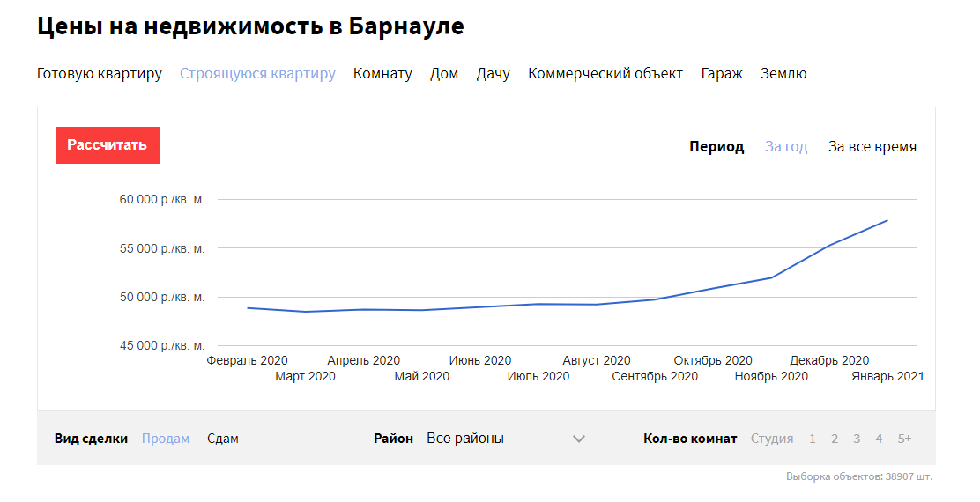Click the Вид сделки label
This screenshot has width=980, height=502.
pyautogui.click(x=92, y=439)
